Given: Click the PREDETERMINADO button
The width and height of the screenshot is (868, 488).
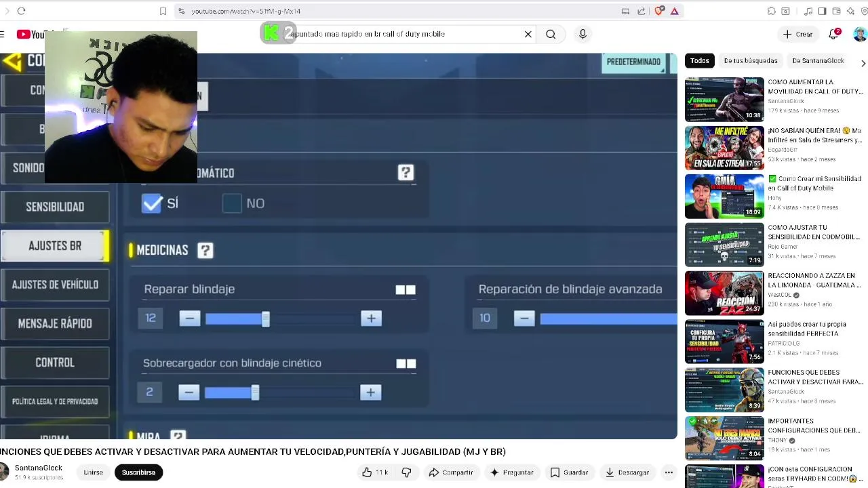Looking at the screenshot, I should coord(633,62).
